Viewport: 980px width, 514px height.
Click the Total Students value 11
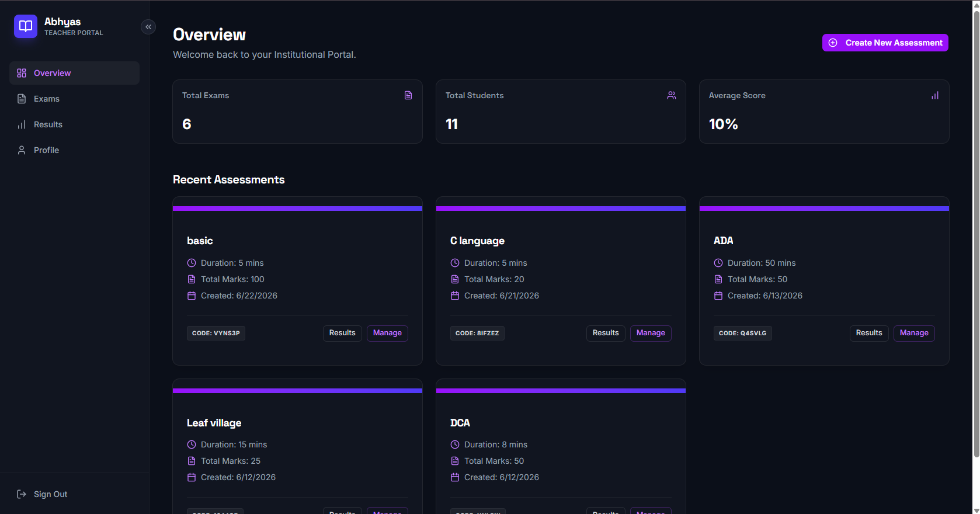click(451, 124)
